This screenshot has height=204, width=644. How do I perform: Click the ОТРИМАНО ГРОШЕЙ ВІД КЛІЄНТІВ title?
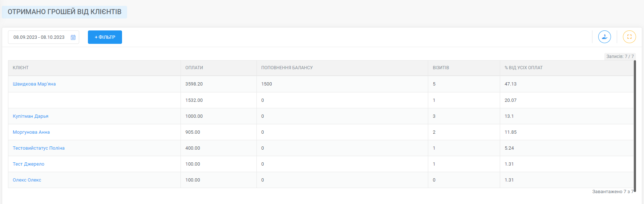point(65,12)
